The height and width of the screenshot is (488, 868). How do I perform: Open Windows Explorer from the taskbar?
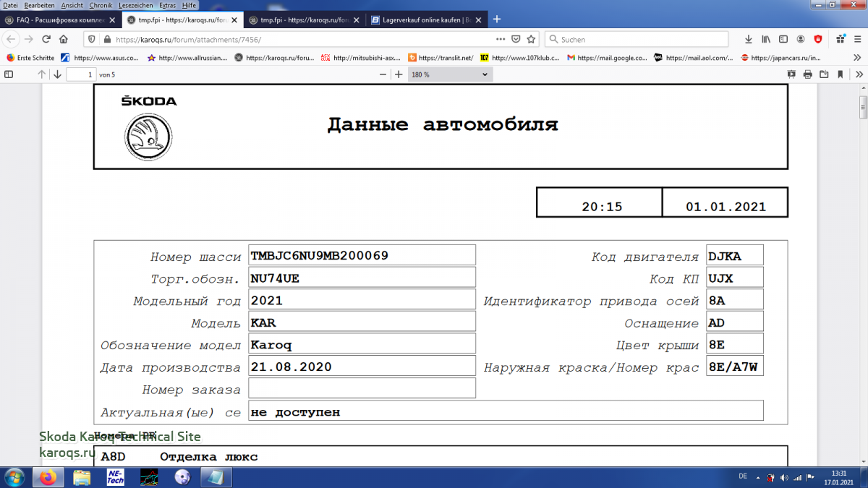[x=82, y=477]
